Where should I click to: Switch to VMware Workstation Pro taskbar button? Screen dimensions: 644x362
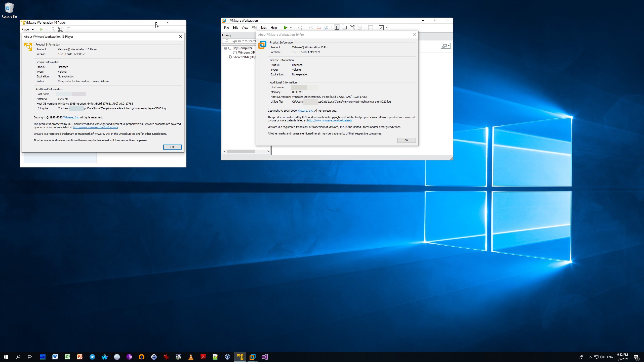tap(252, 357)
